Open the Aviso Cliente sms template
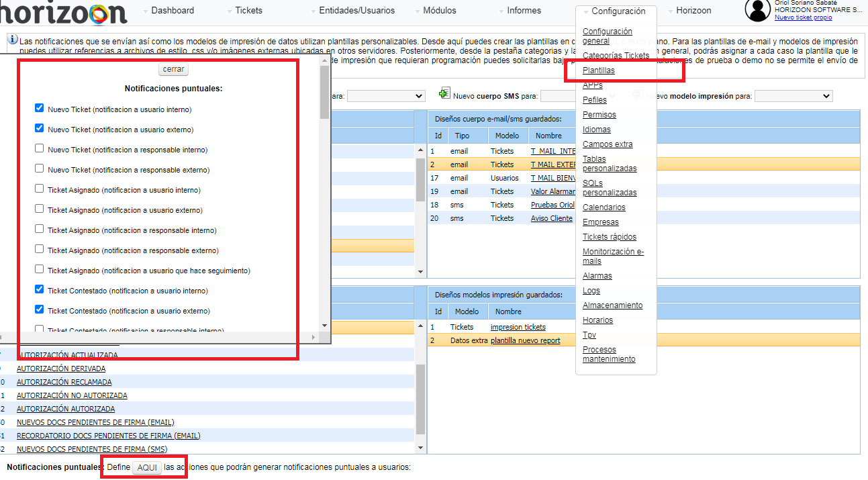 pos(552,218)
